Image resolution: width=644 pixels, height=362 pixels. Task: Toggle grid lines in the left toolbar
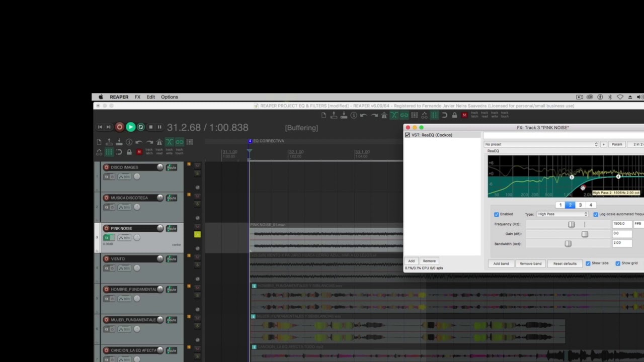[109, 152]
